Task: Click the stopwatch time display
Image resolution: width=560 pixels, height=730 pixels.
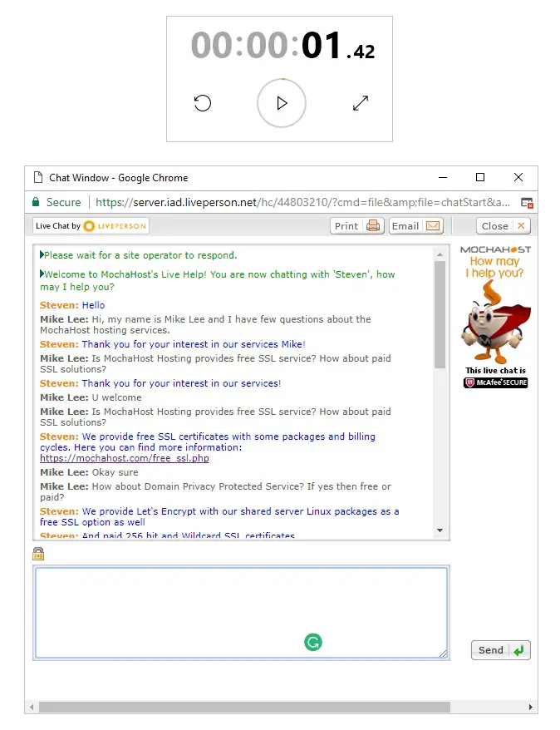Action: pos(282,46)
